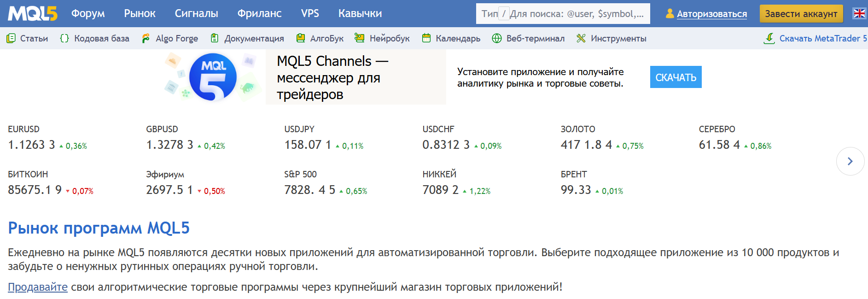Click the Кодовая база braces icon
This screenshot has height=299, width=868.
64,38
